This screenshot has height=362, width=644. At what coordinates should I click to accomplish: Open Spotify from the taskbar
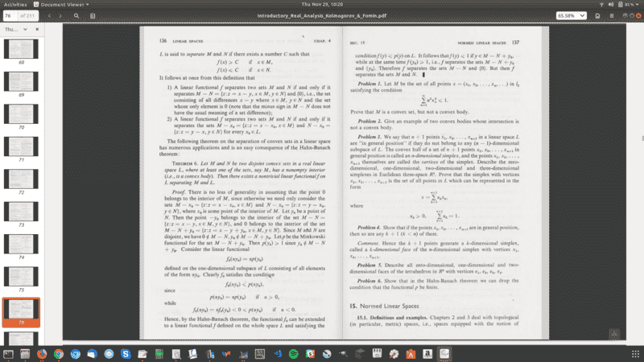click(292, 353)
